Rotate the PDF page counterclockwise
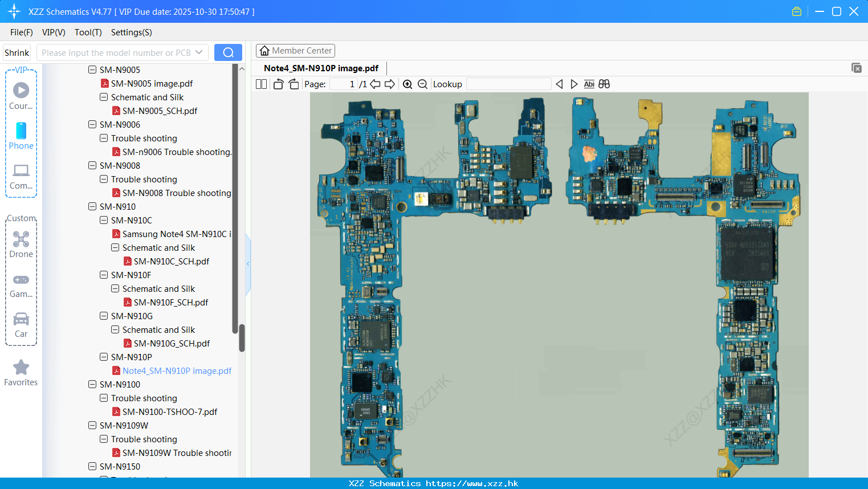 coord(278,84)
